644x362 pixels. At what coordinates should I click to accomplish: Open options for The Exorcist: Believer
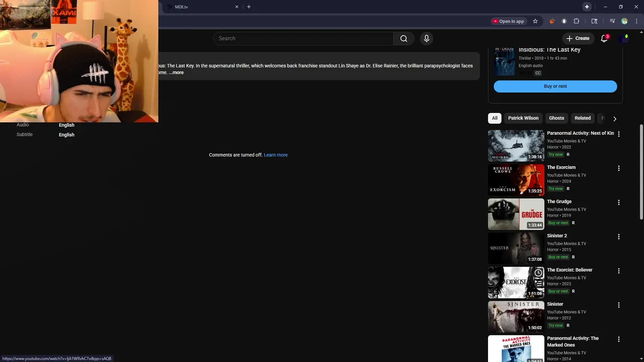(x=619, y=270)
